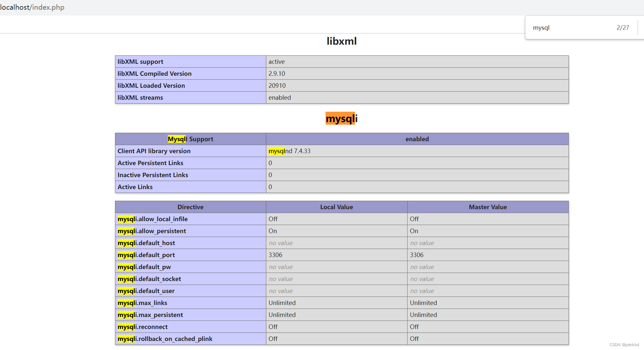The width and height of the screenshot is (644, 350).
Task: Click the 2/27 match counter
Action: pyautogui.click(x=623, y=28)
